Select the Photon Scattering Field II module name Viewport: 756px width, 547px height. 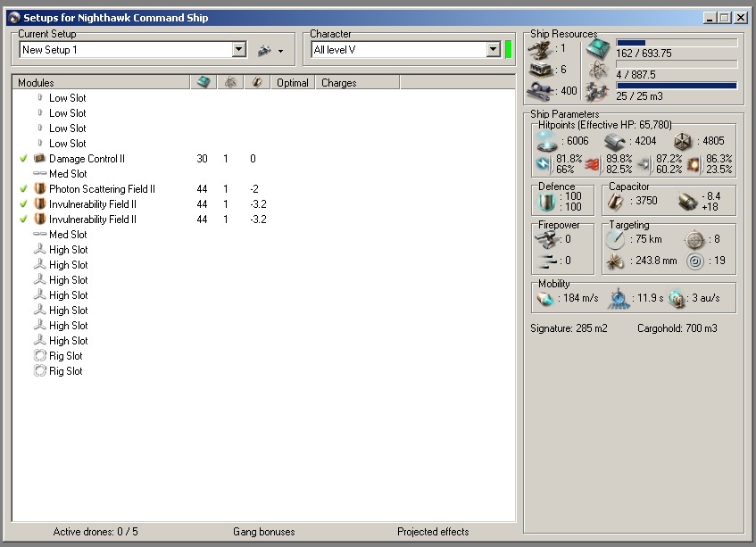point(103,189)
